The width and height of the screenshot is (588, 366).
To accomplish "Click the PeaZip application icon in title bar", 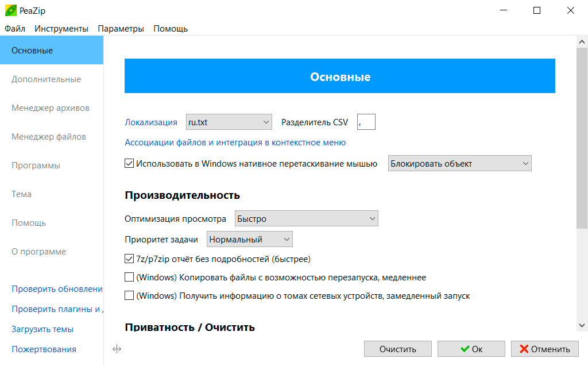I will tap(10, 10).
